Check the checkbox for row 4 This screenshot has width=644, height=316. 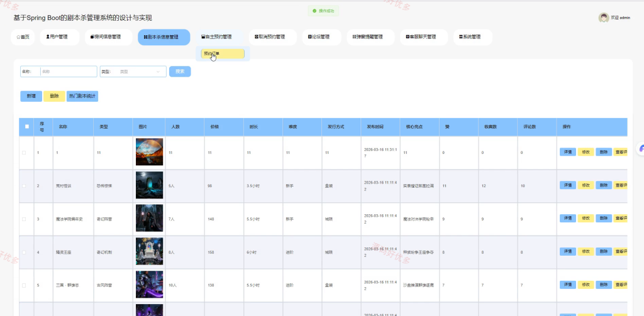coord(24,253)
